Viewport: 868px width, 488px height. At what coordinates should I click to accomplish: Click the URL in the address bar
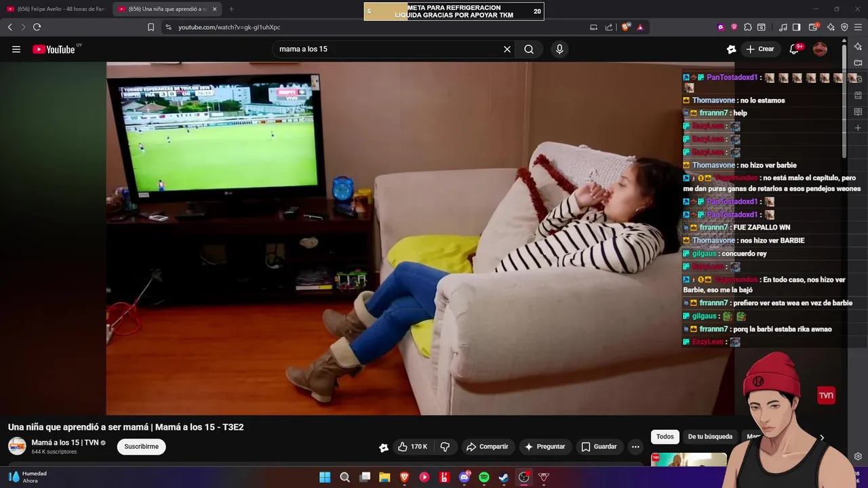click(x=229, y=27)
